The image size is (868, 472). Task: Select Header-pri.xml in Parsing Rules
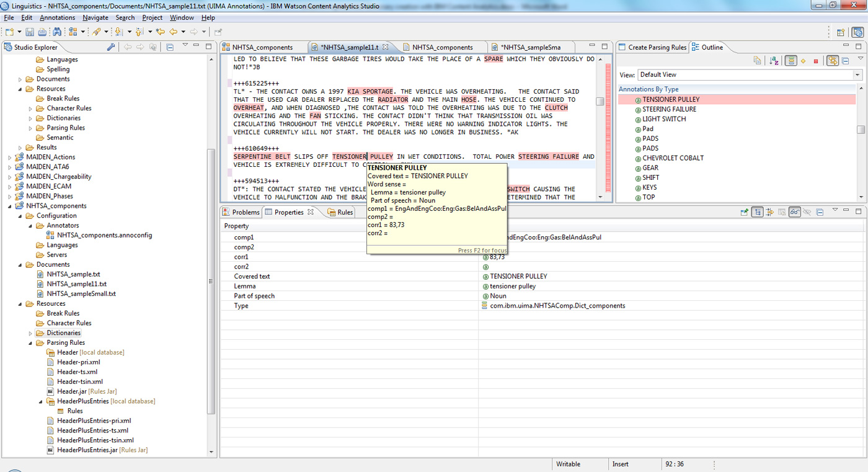point(78,362)
